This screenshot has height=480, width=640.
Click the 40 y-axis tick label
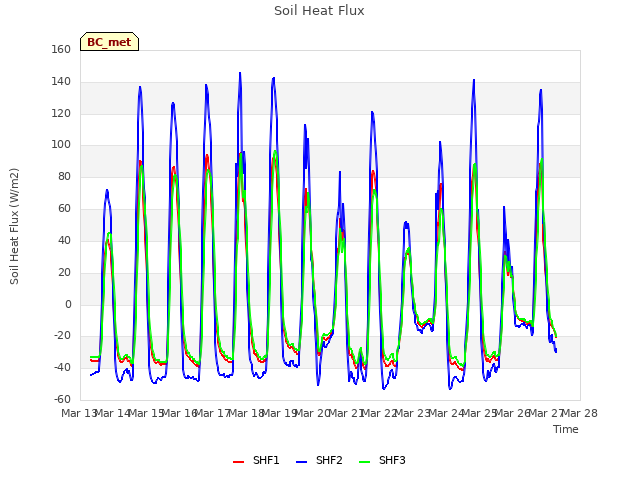[x=64, y=240]
